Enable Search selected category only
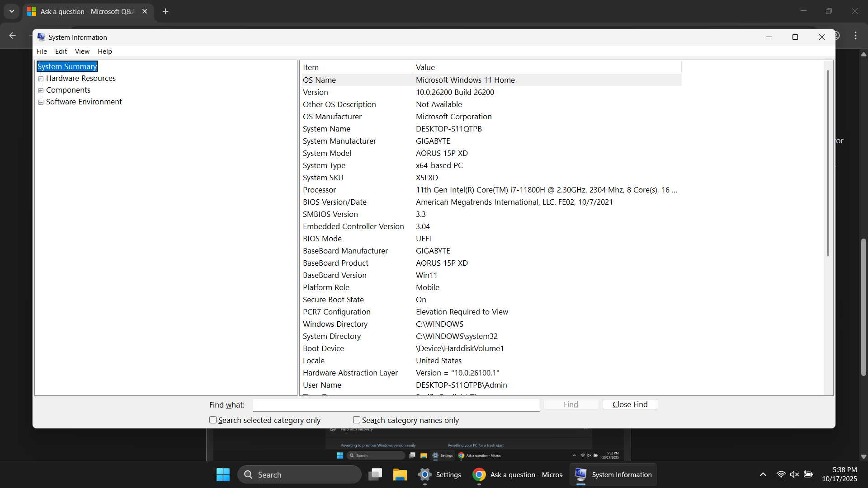This screenshot has width=868, height=488. (x=212, y=420)
